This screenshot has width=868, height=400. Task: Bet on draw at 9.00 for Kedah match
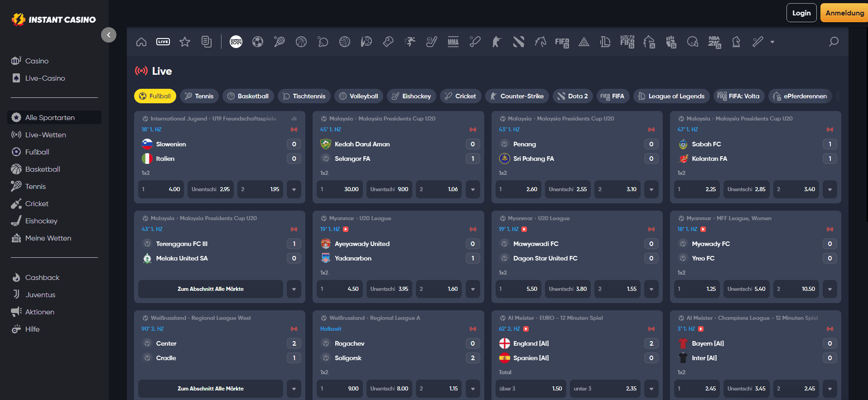coord(389,189)
